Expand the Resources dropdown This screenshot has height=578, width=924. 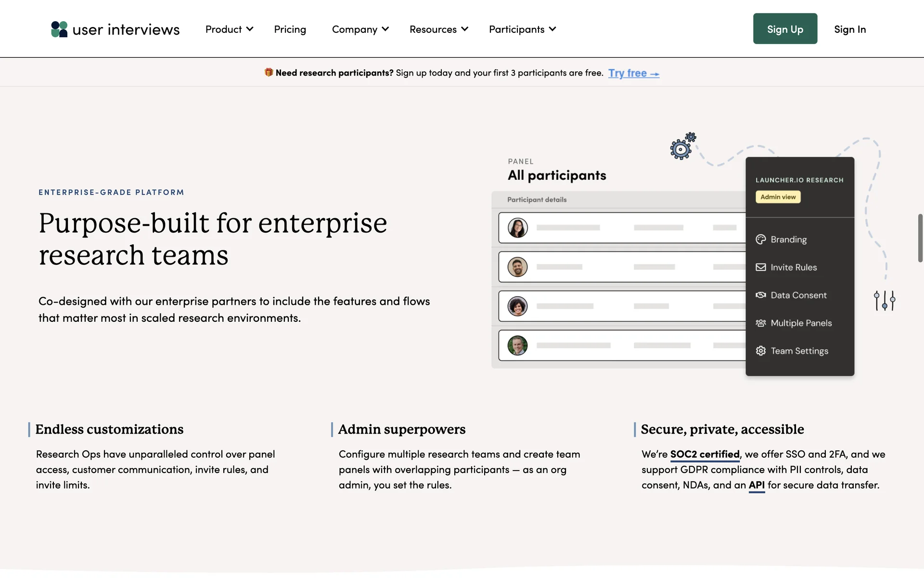(x=438, y=29)
